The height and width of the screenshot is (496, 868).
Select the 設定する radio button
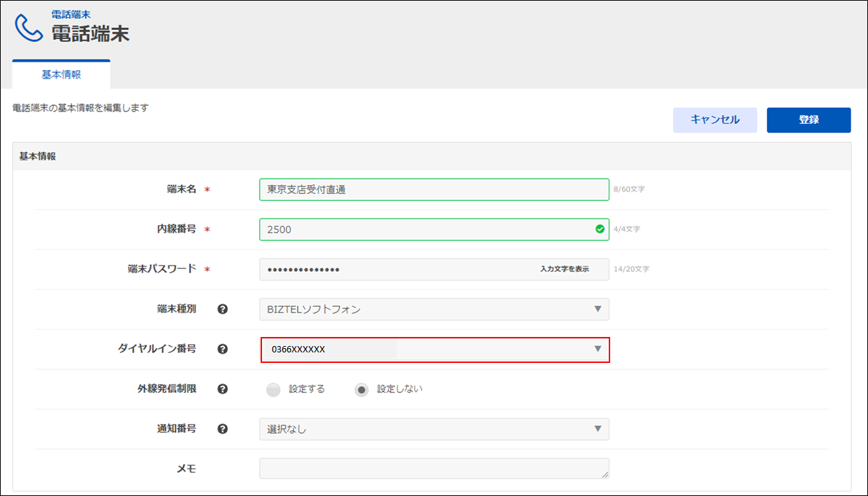point(274,390)
